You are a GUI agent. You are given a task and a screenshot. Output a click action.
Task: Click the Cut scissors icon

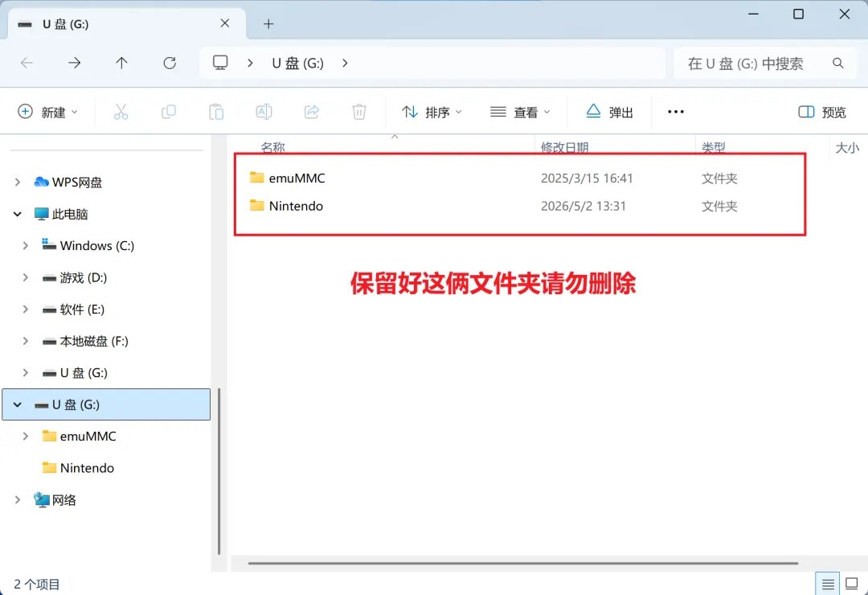[x=121, y=112]
